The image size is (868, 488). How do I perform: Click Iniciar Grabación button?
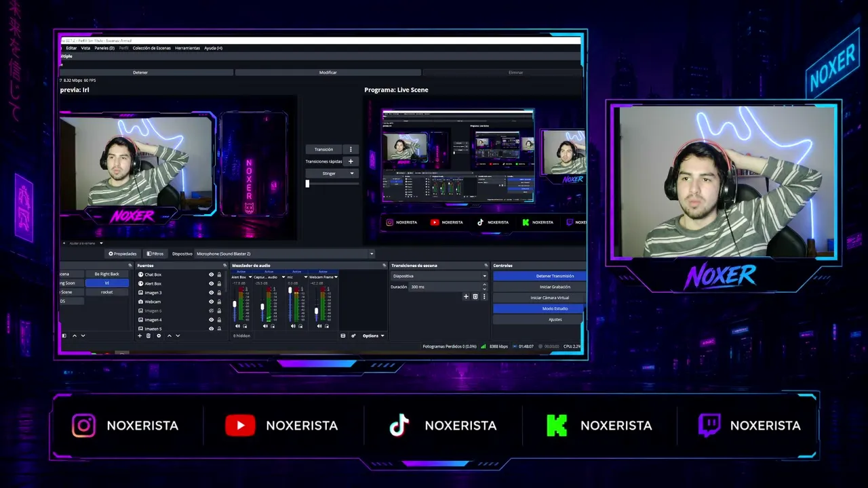(539, 287)
